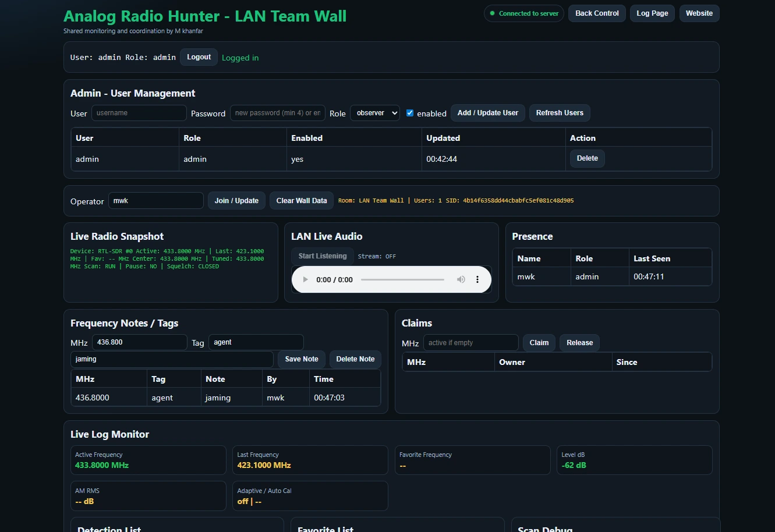Mute the audio player volume icon
The image size is (775, 532).
click(x=461, y=280)
